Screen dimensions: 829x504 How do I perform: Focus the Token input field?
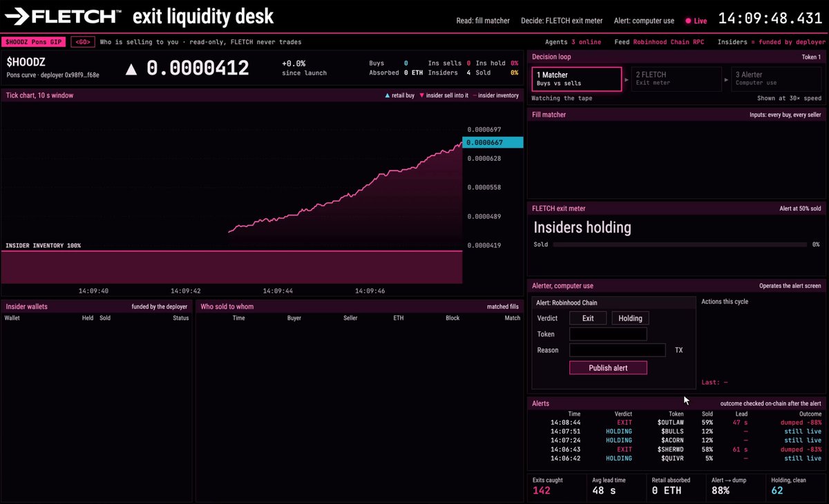608,334
